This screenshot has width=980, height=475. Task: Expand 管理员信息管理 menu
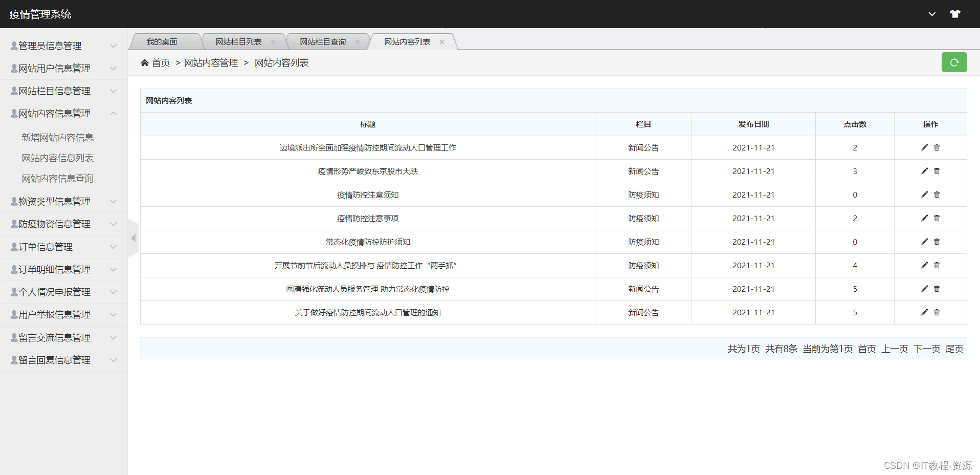(63, 46)
